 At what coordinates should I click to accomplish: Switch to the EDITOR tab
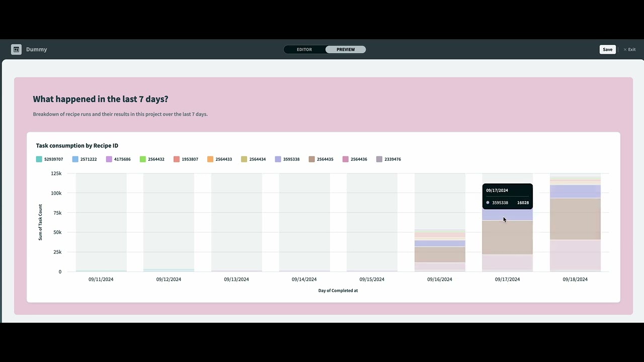tap(304, 49)
